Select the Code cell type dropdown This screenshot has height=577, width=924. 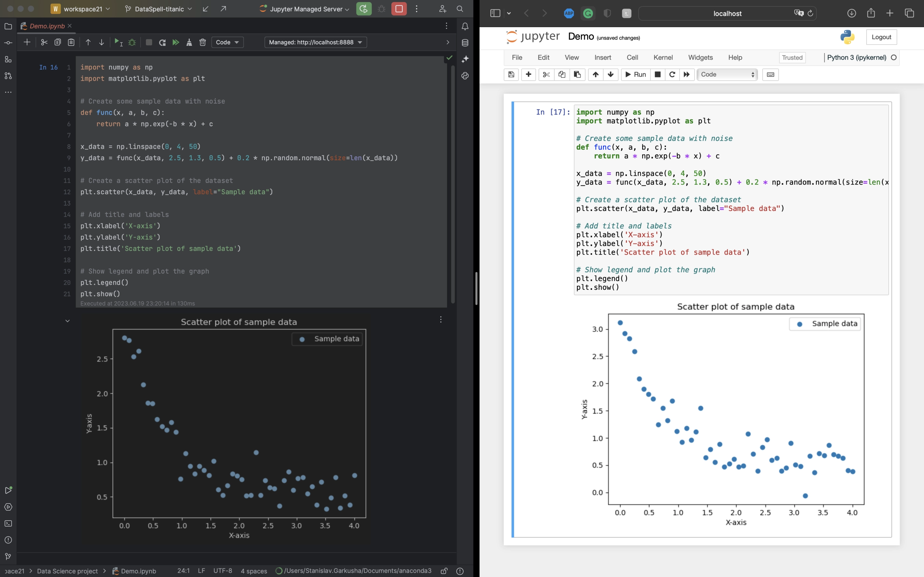tap(726, 74)
